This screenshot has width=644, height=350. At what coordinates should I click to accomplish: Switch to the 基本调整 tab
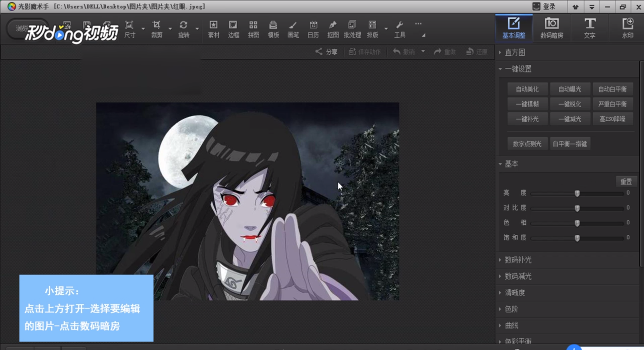[x=514, y=28]
